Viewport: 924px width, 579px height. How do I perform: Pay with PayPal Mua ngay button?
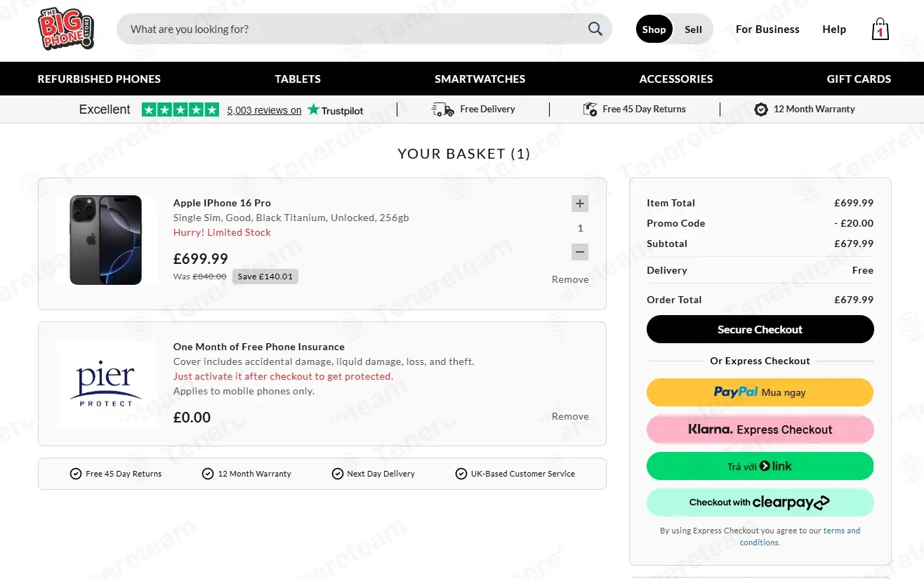(760, 392)
